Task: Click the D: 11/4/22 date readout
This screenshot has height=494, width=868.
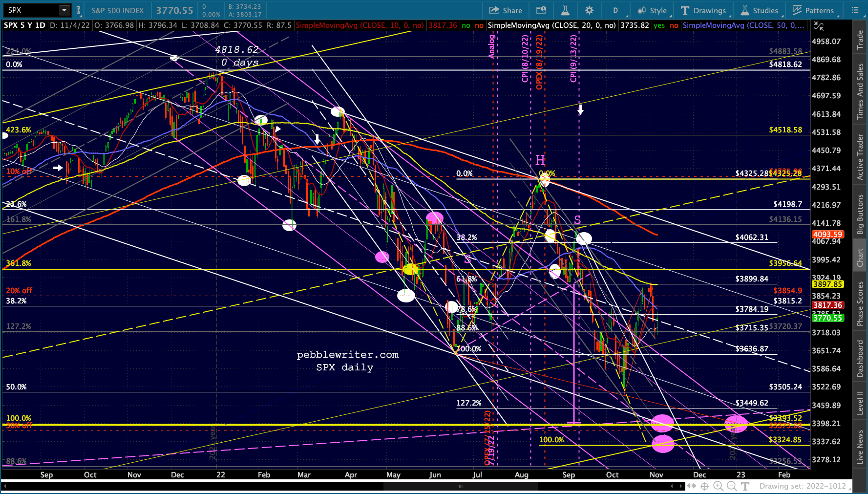Action: click(x=69, y=25)
